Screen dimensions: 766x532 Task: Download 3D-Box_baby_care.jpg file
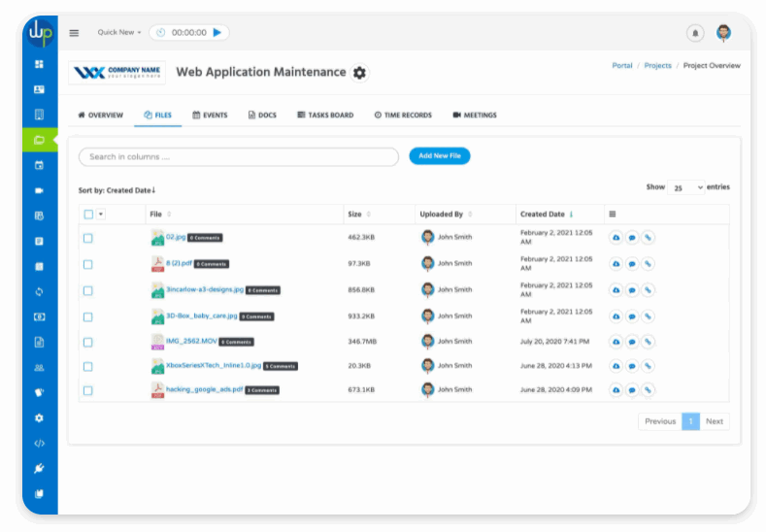616,316
